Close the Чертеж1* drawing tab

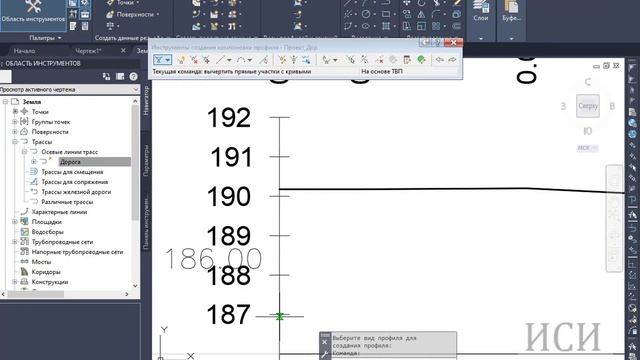tap(123, 51)
